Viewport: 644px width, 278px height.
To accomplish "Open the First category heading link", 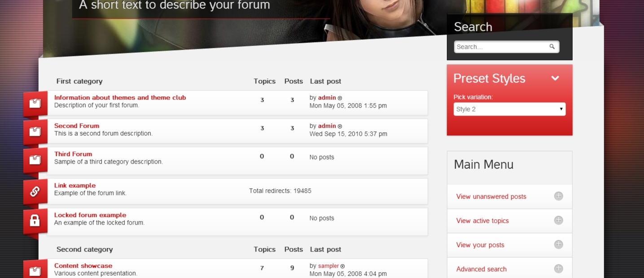I will point(79,81).
